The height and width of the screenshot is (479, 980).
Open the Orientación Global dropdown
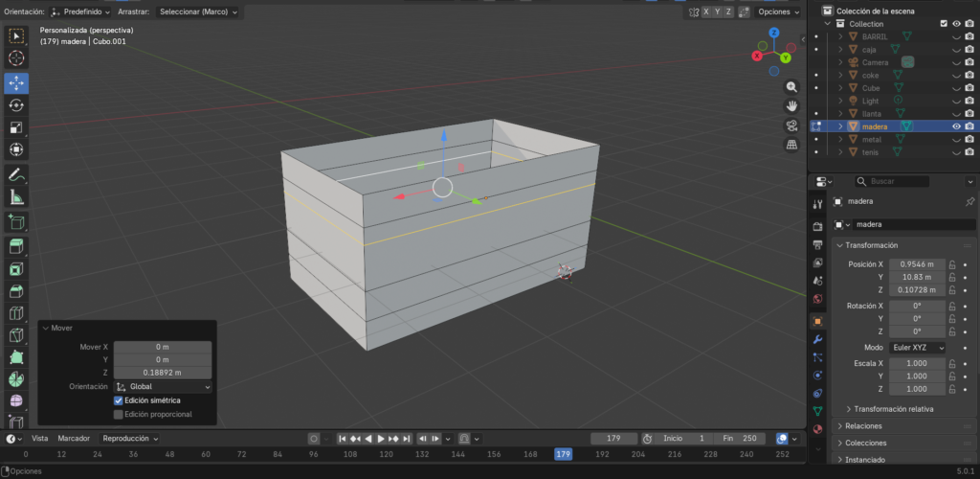[x=162, y=386]
